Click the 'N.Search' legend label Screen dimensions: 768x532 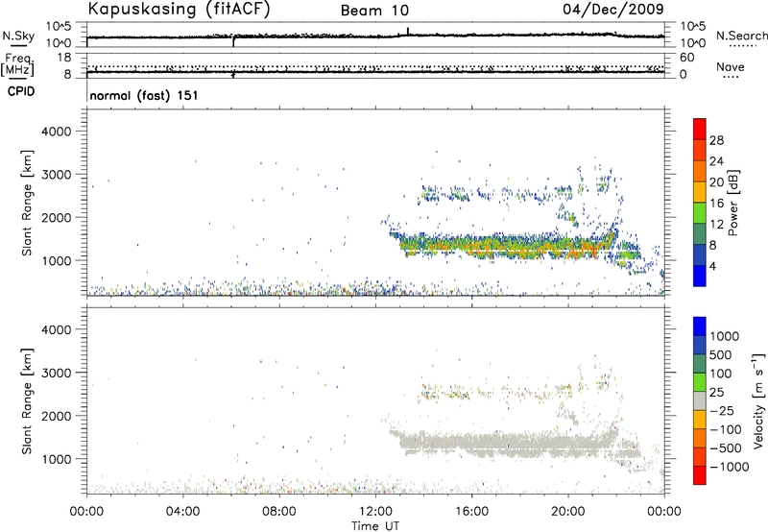pos(742,36)
